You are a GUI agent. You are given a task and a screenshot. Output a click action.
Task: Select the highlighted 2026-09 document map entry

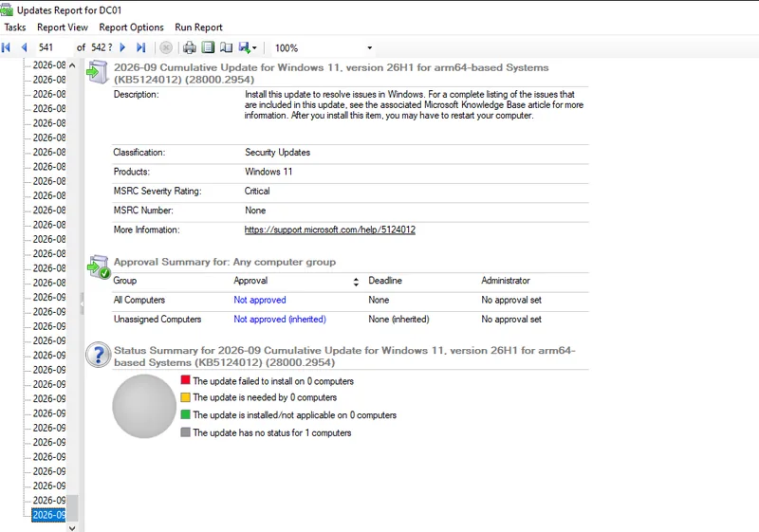tap(49, 515)
